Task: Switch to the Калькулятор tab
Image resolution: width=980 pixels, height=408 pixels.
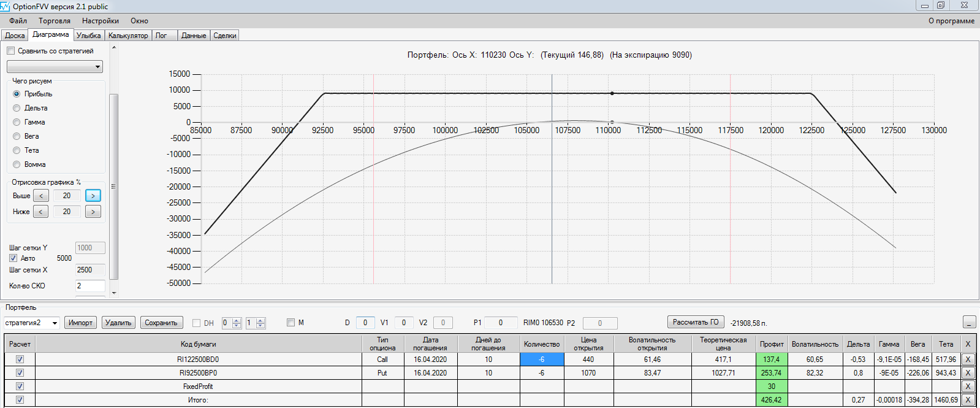Action: [128, 36]
